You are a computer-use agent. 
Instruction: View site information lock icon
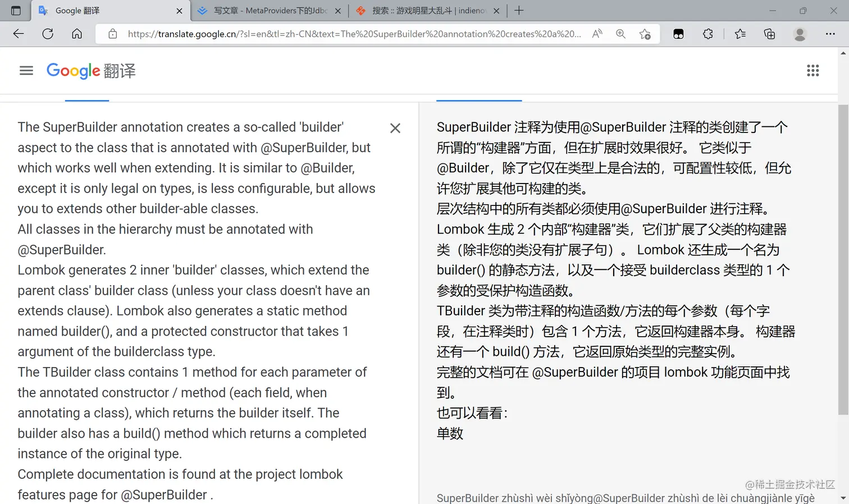pos(113,34)
